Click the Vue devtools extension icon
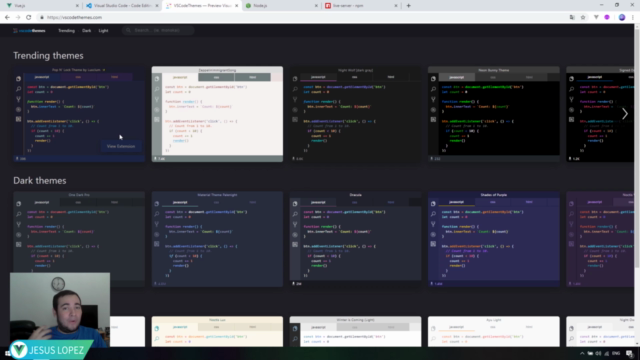This screenshot has width=640, height=360. pos(596,17)
